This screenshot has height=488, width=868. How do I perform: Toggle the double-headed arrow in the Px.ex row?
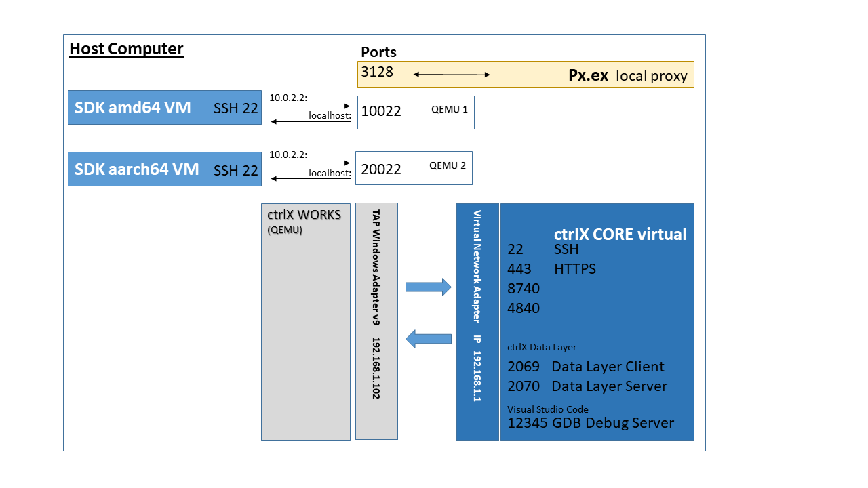pyautogui.click(x=451, y=75)
